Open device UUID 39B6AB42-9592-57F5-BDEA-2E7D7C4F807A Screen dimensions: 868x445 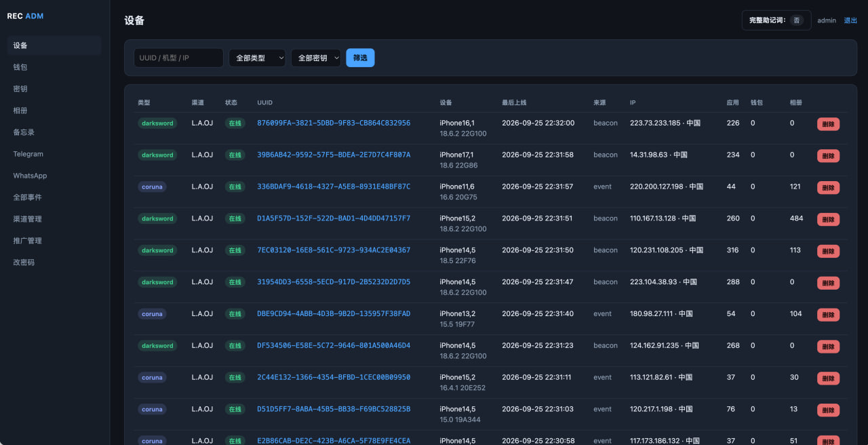tap(334, 155)
